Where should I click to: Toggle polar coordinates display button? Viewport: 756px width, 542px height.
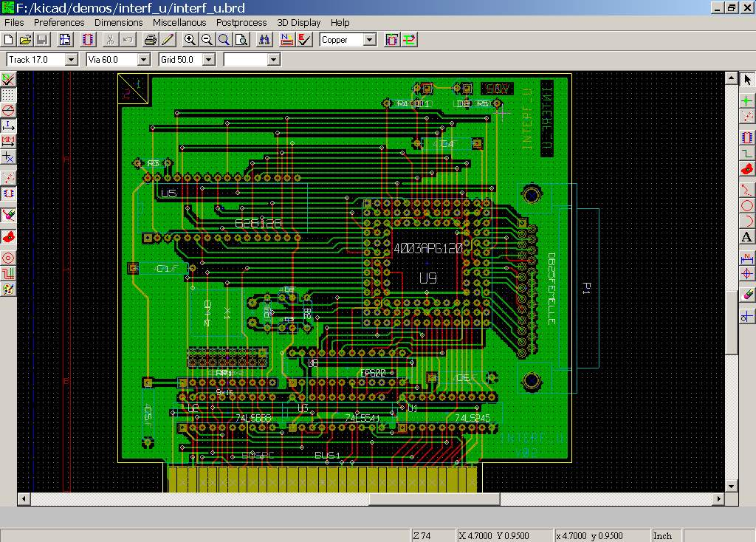9,110
